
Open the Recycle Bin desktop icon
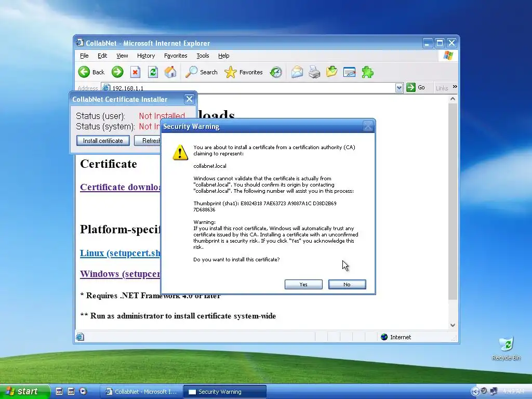pyautogui.click(x=506, y=348)
